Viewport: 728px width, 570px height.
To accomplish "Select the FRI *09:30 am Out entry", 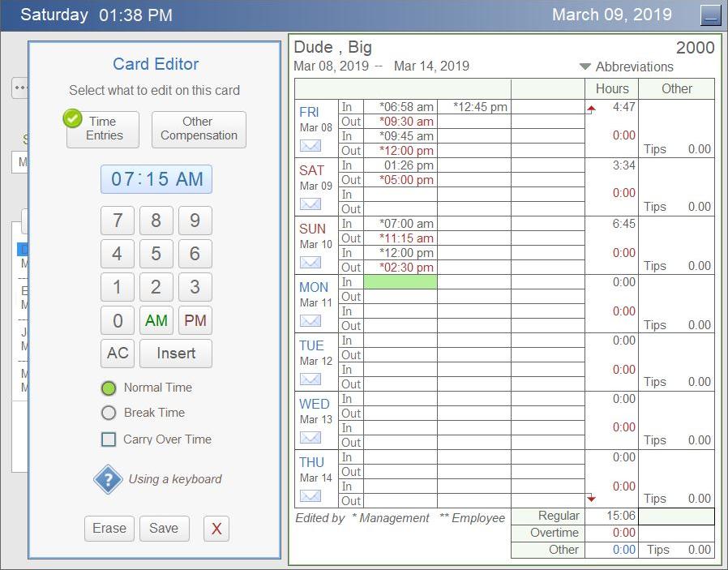I will [x=400, y=122].
